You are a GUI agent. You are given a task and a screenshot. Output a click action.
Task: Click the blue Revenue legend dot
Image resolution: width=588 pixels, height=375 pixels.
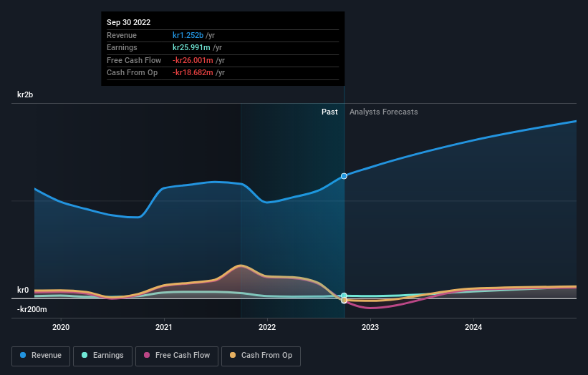point(23,355)
